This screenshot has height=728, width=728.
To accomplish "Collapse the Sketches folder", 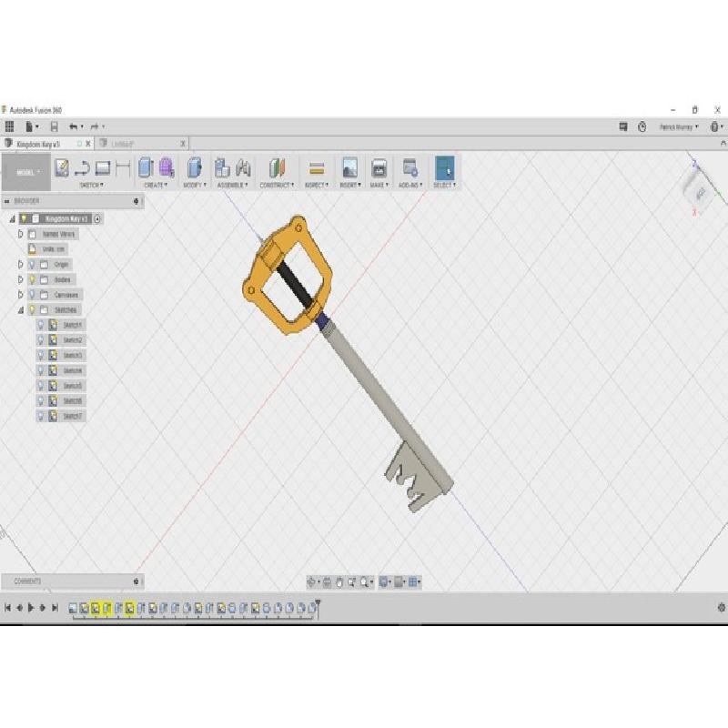I will pos(20,310).
